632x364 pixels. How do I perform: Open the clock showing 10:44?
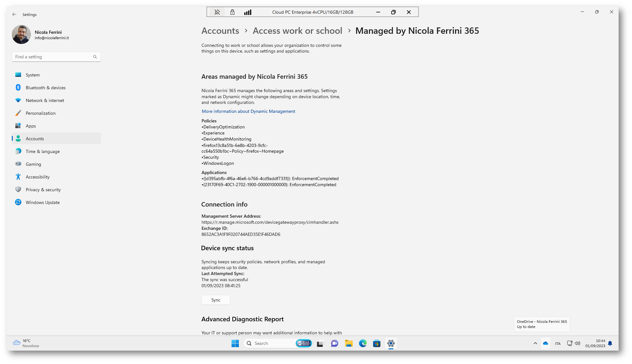click(x=595, y=343)
